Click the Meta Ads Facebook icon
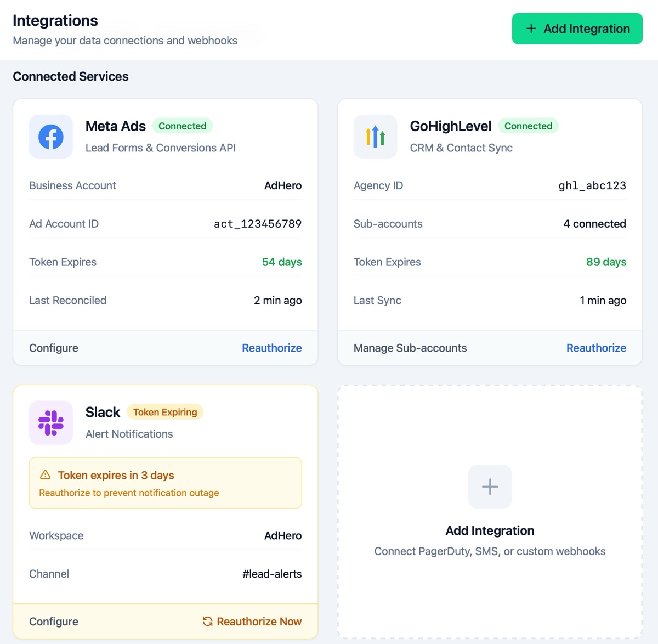Image resolution: width=658 pixels, height=644 pixels. pyautogui.click(x=50, y=137)
